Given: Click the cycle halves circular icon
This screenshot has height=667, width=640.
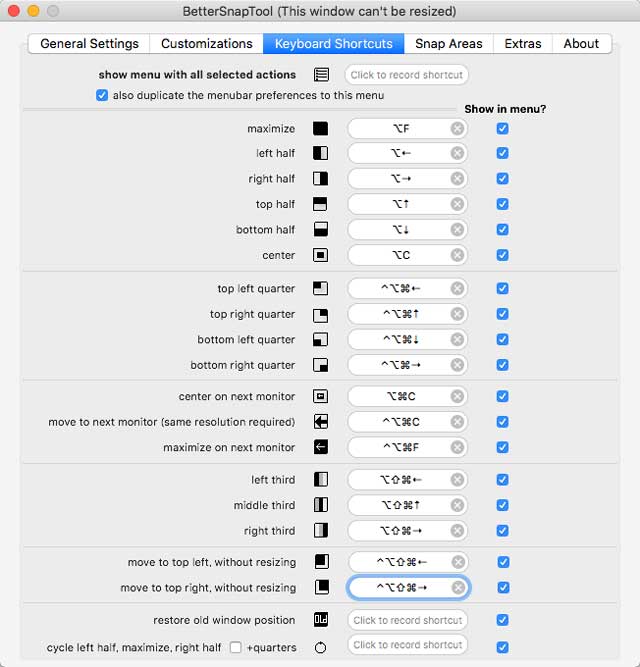Looking at the screenshot, I should point(320,647).
